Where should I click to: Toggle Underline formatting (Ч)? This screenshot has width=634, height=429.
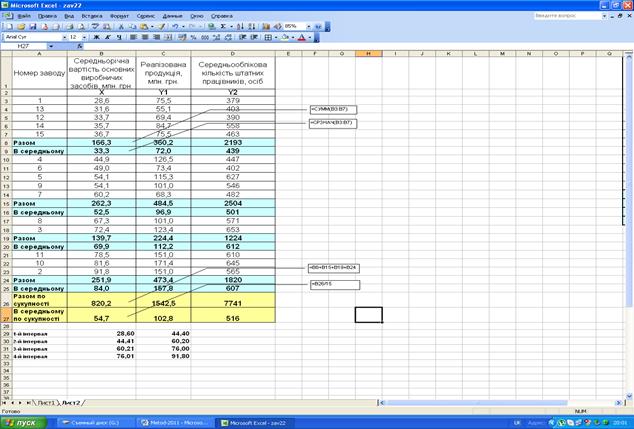coord(119,37)
